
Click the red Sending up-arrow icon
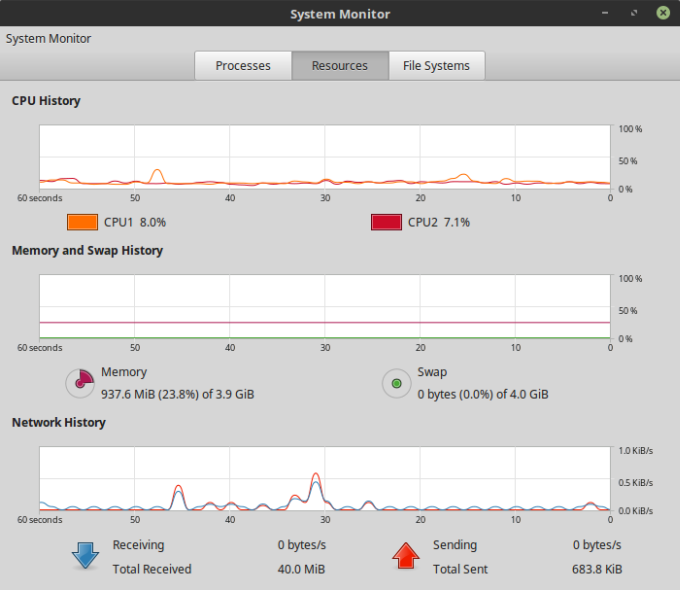click(x=406, y=556)
